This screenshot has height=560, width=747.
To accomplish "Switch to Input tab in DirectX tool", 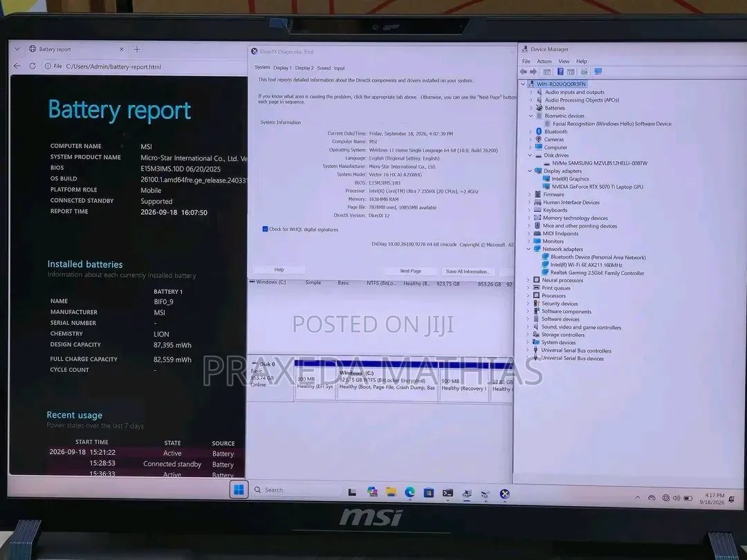I will [339, 68].
